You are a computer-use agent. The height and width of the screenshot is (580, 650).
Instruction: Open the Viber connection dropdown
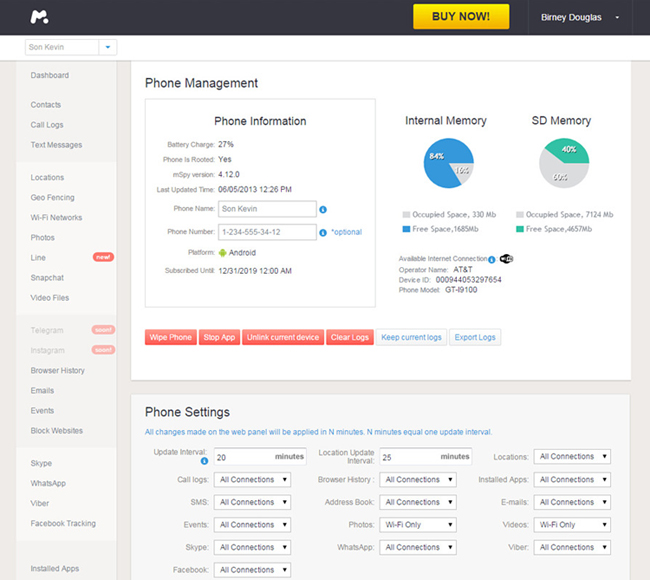pos(572,547)
